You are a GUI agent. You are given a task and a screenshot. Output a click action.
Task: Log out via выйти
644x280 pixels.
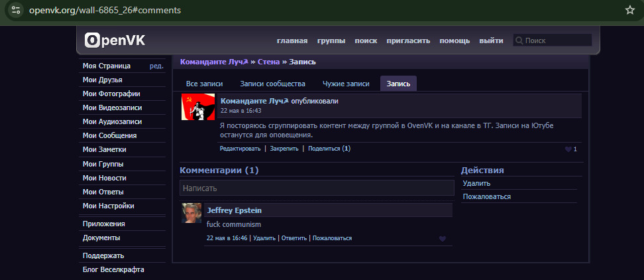coord(491,40)
